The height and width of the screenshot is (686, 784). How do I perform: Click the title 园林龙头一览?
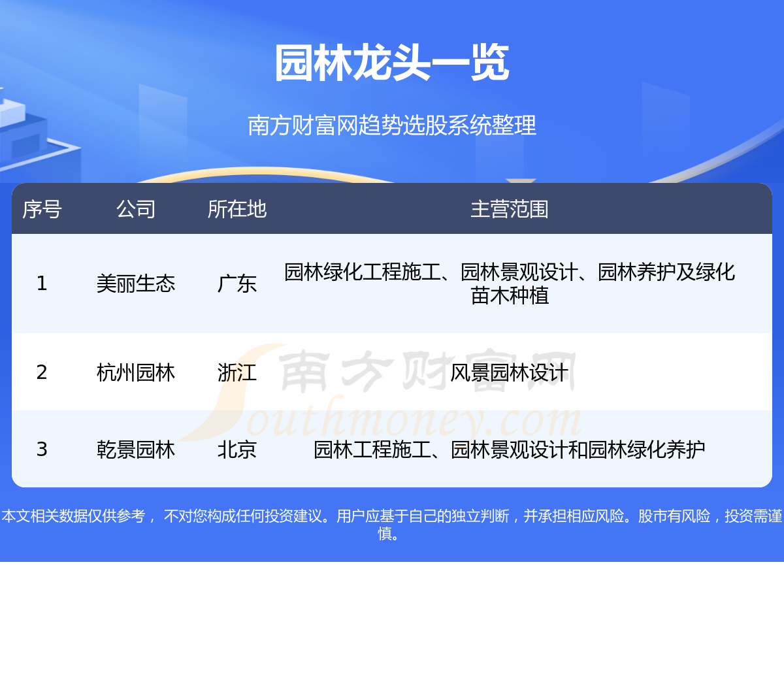(x=392, y=63)
